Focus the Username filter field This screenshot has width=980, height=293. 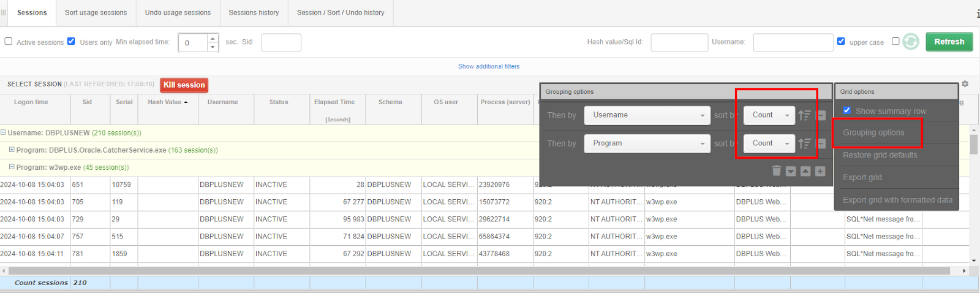[793, 42]
